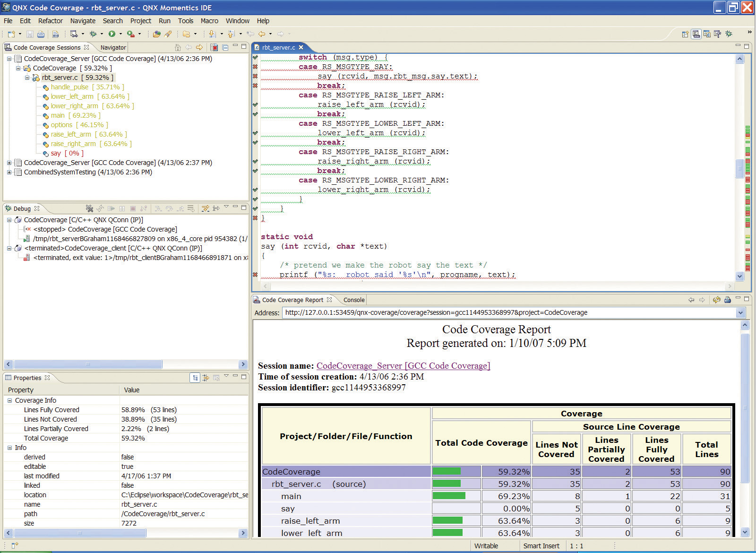756x553 pixels.
Task: Click the green Run button icon
Action: pyautogui.click(x=112, y=34)
